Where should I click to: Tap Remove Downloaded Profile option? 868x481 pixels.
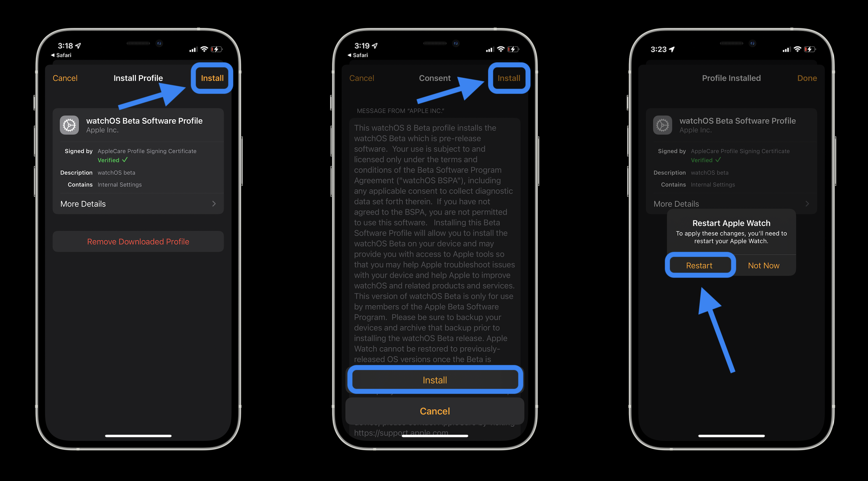(137, 241)
